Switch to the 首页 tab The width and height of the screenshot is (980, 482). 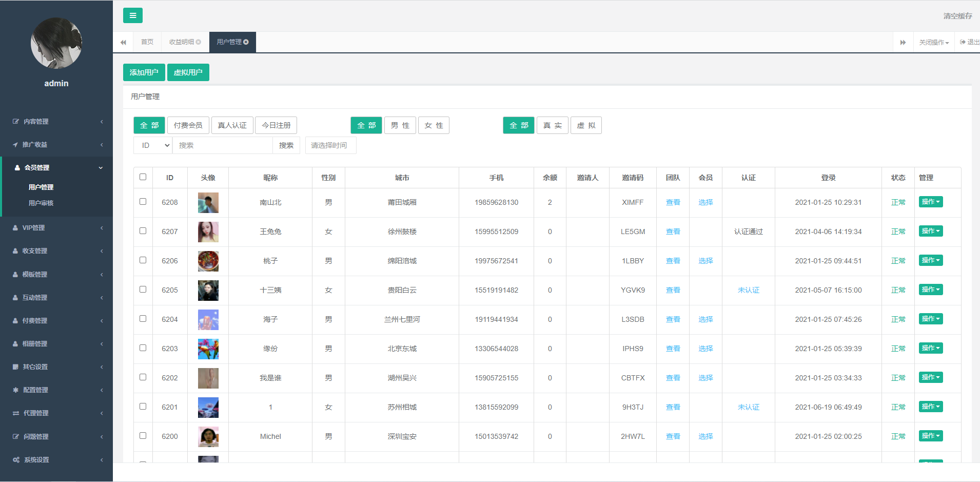[x=147, y=42]
